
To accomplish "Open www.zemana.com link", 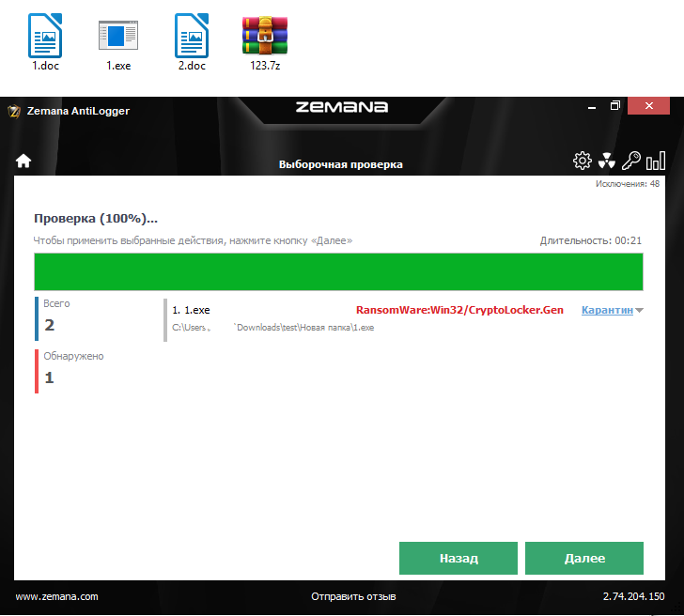I will (56, 596).
